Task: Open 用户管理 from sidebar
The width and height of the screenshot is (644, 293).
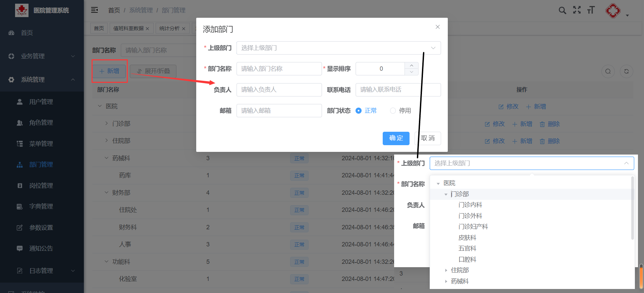Action: point(41,102)
